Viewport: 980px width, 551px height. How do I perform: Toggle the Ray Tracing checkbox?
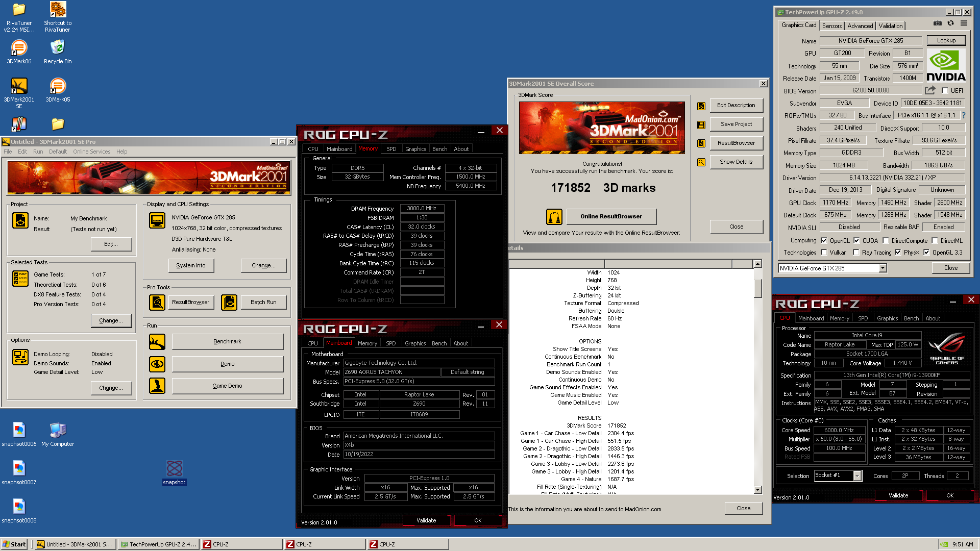pos(856,252)
